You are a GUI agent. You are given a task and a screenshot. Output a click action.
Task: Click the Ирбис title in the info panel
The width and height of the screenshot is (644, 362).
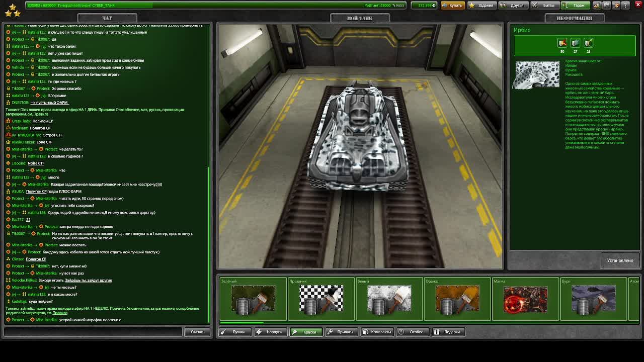tap(522, 30)
